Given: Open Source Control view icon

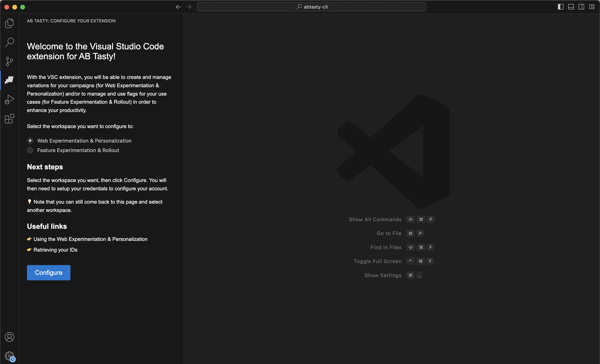Looking at the screenshot, I should [10, 61].
